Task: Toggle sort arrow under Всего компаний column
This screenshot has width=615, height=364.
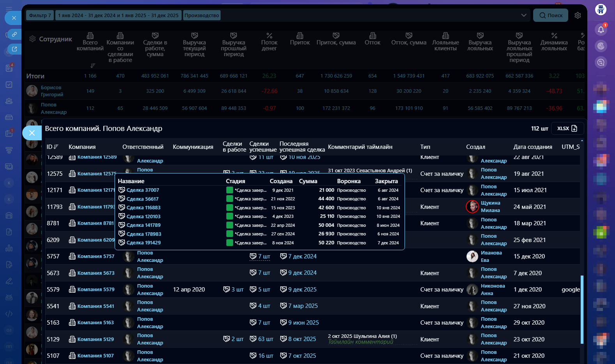Action: (93, 65)
